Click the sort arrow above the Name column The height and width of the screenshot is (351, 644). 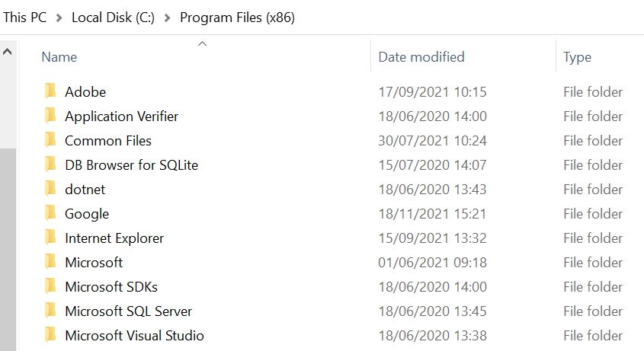coord(202,44)
